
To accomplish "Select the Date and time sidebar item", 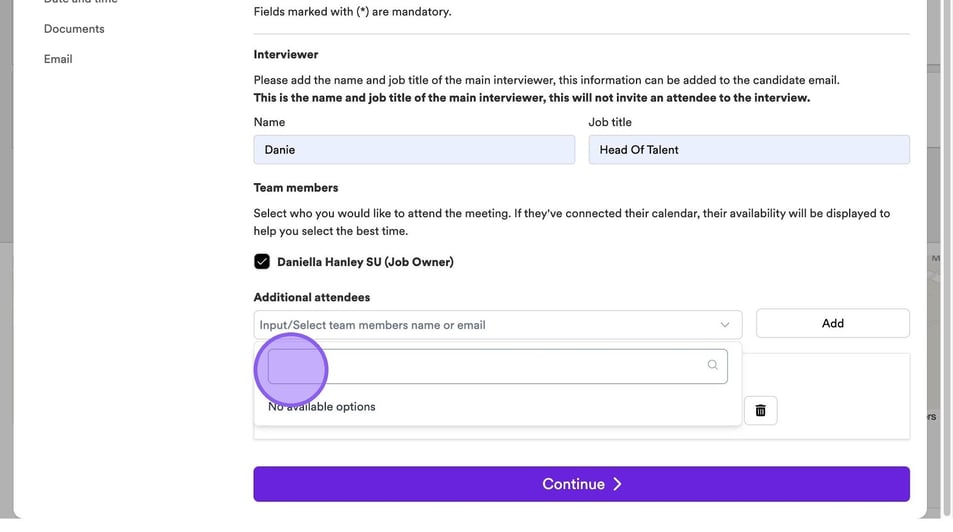I will 80,2.
